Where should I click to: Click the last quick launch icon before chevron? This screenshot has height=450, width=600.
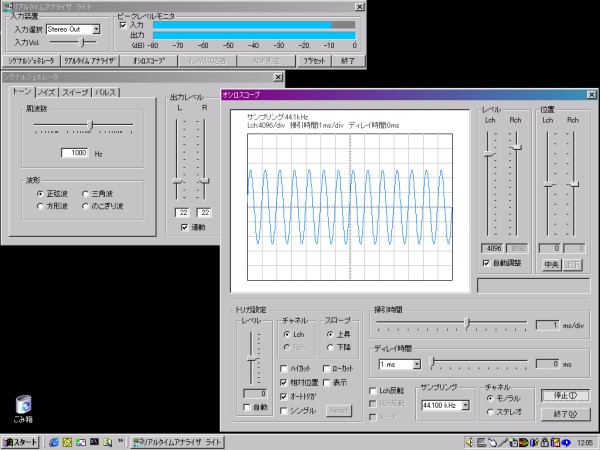pos(108,442)
